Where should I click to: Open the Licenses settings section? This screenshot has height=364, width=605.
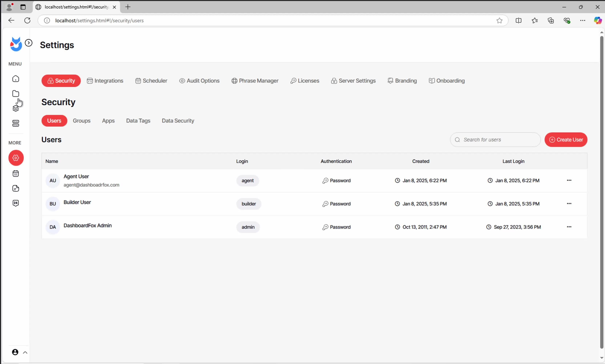coord(305,81)
